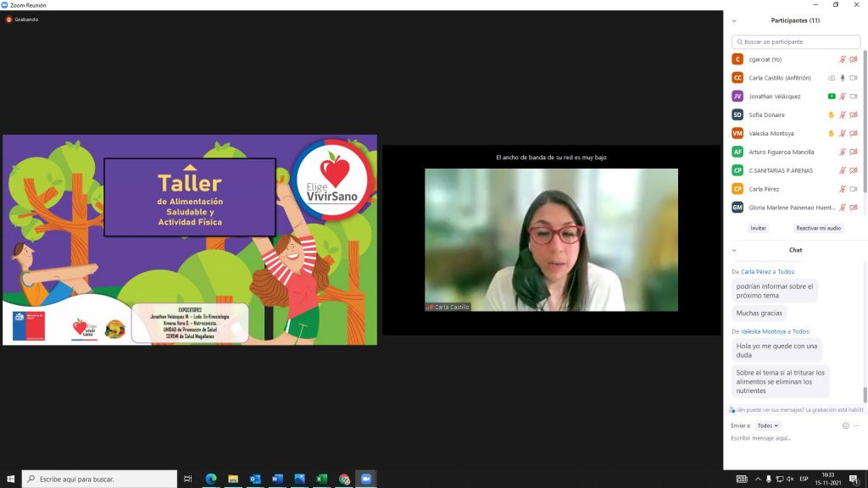Click the Invitar button
Screen dimensions: 868x488
pyautogui.click(x=758, y=228)
